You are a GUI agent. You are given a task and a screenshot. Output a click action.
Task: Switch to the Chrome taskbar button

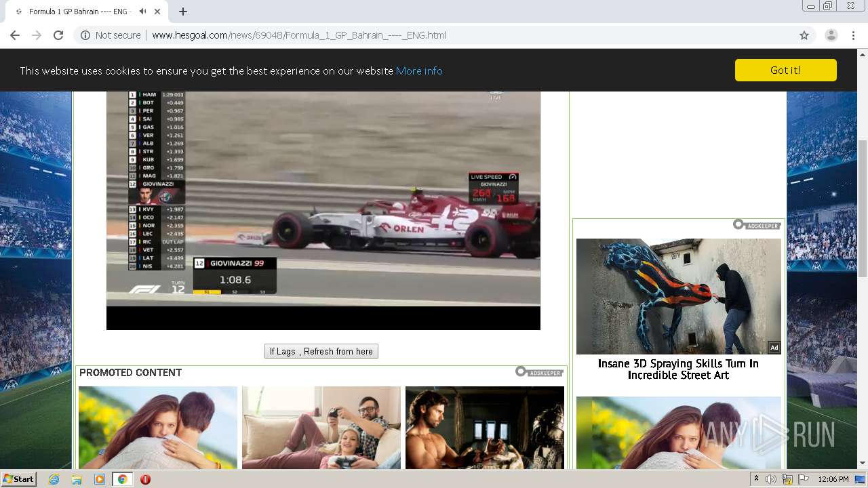pos(122,479)
